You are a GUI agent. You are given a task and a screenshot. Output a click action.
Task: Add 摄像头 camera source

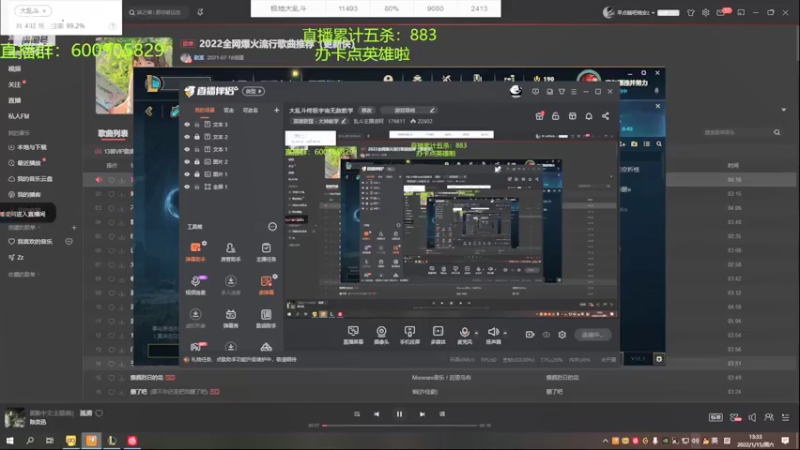[x=381, y=335]
